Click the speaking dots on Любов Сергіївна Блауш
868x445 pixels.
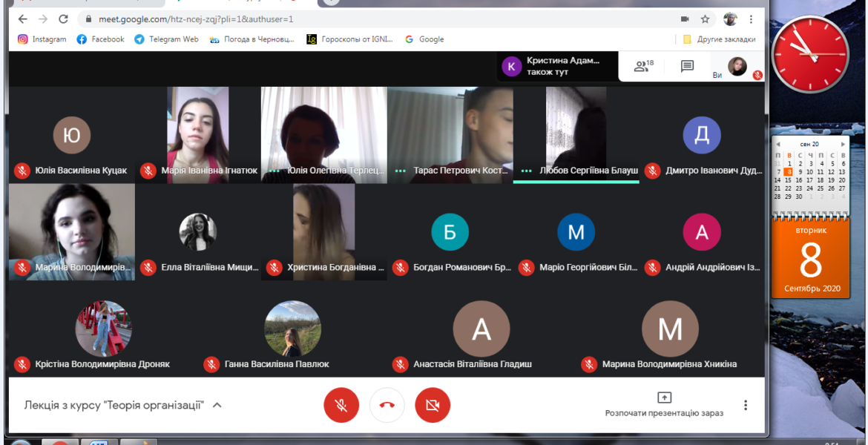pyautogui.click(x=527, y=171)
